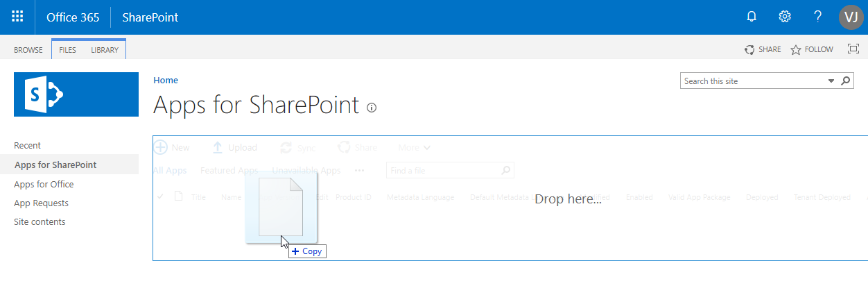Sort by the Product ID column header
Viewport: 868px width, 286px height.
(x=354, y=197)
